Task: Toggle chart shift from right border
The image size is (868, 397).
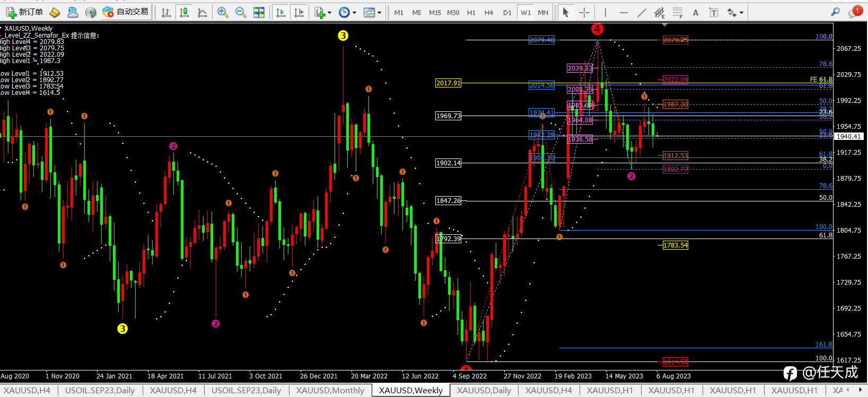Action: coord(299,12)
